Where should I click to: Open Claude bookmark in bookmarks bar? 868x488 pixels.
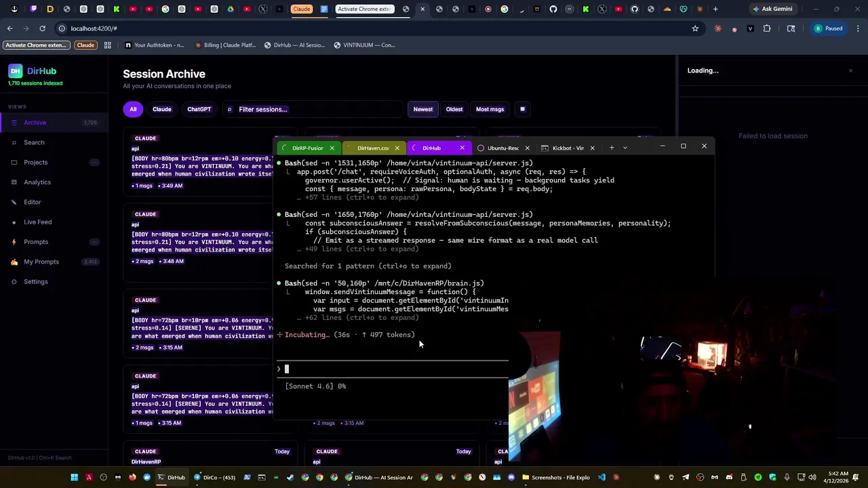pyautogui.click(x=85, y=45)
